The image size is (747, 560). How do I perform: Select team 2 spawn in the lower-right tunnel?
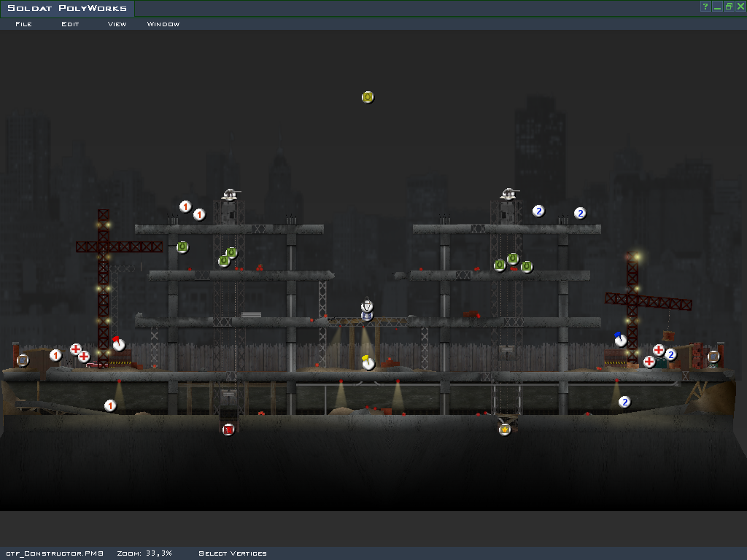click(624, 402)
